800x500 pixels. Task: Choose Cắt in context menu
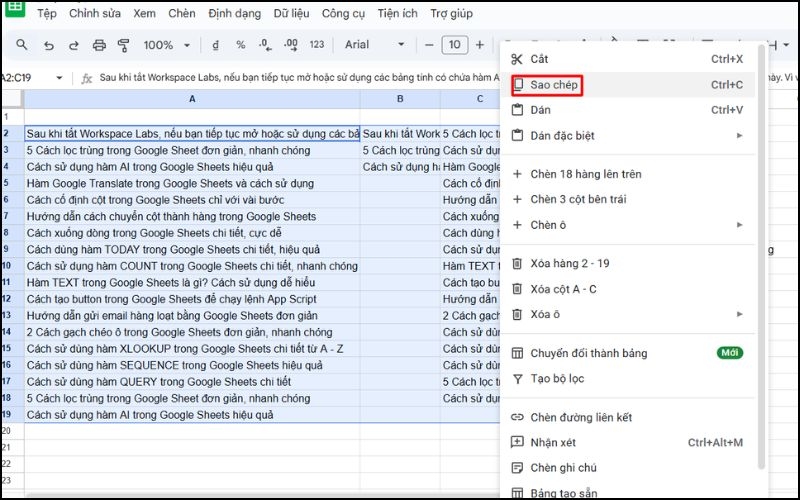point(627,59)
